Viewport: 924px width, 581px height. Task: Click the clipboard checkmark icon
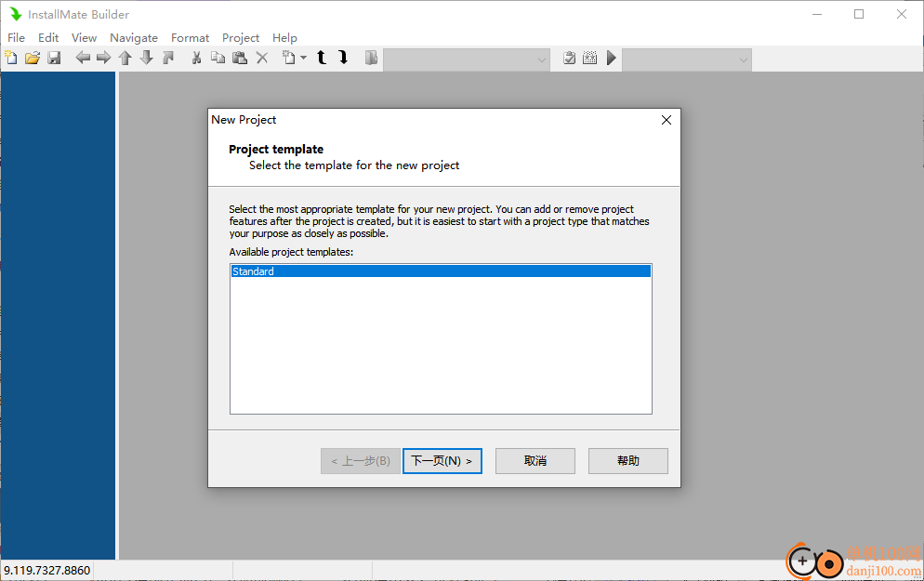click(x=569, y=58)
